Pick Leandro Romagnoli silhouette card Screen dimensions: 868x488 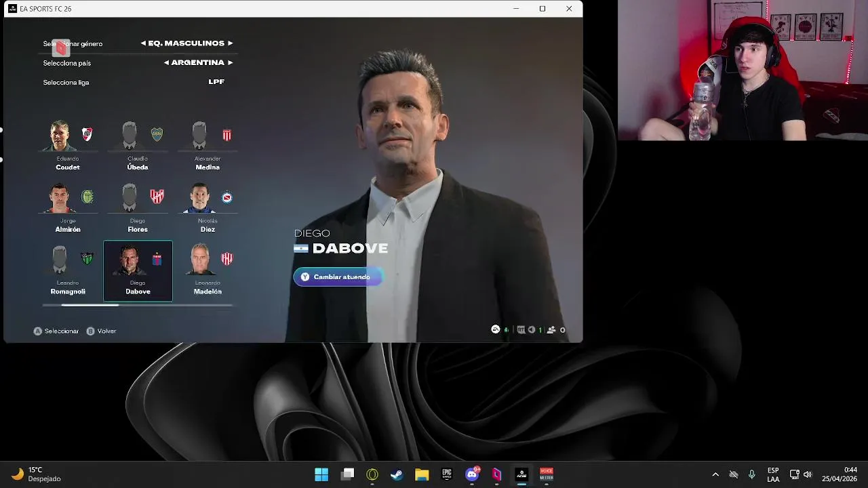click(x=68, y=271)
